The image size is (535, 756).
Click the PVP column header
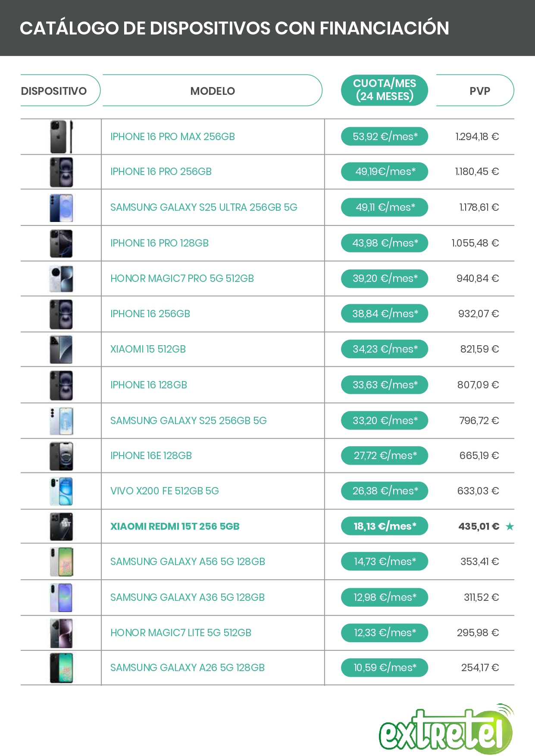(x=479, y=91)
